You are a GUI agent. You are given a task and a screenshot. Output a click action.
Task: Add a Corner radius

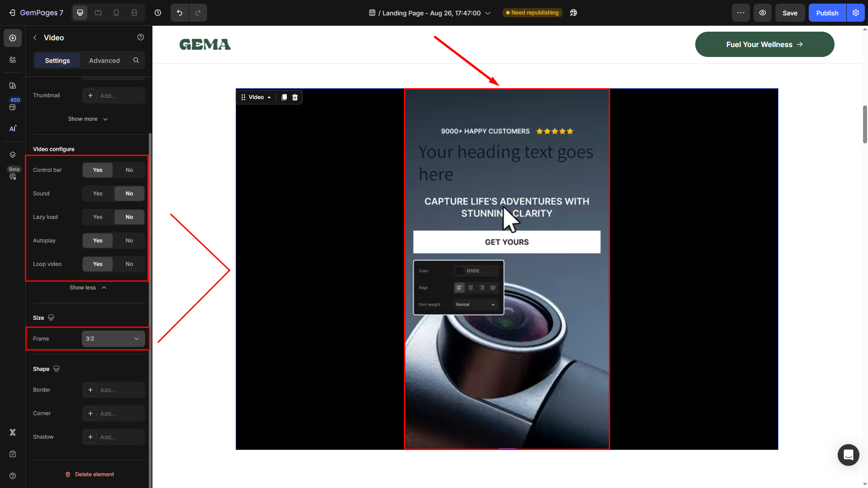point(114,413)
